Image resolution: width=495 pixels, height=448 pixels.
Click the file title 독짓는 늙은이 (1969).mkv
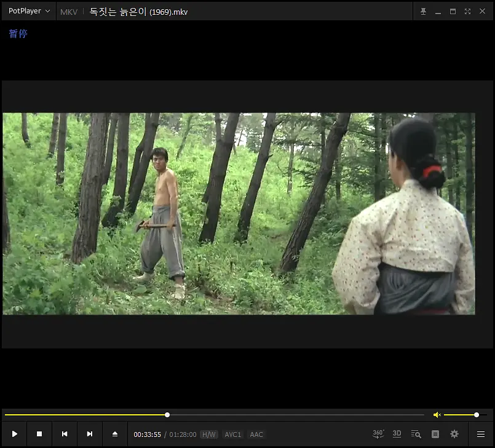tap(138, 12)
